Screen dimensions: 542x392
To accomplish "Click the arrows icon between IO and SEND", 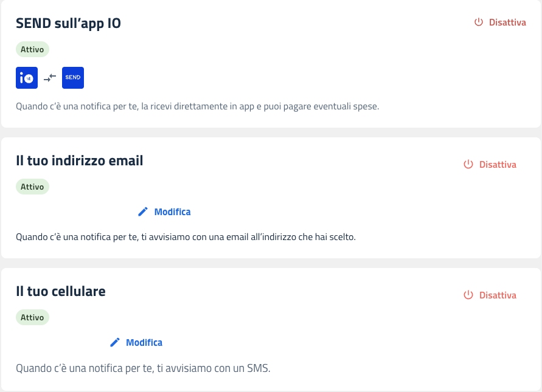I will pyautogui.click(x=50, y=78).
